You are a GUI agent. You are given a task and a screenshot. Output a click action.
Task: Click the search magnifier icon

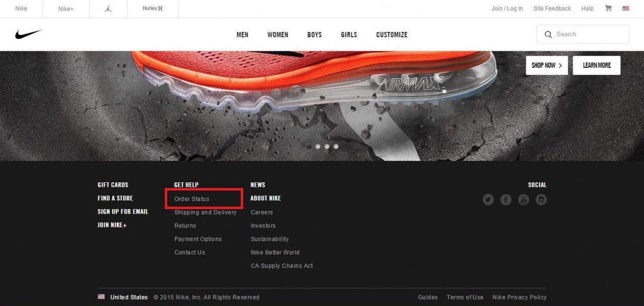coord(548,35)
